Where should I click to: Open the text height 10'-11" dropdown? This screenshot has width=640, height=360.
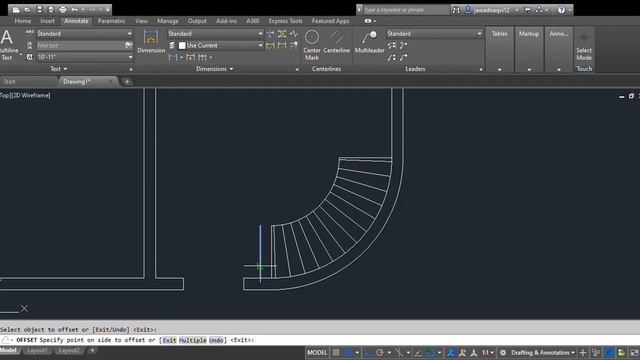pyautogui.click(x=84, y=57)
